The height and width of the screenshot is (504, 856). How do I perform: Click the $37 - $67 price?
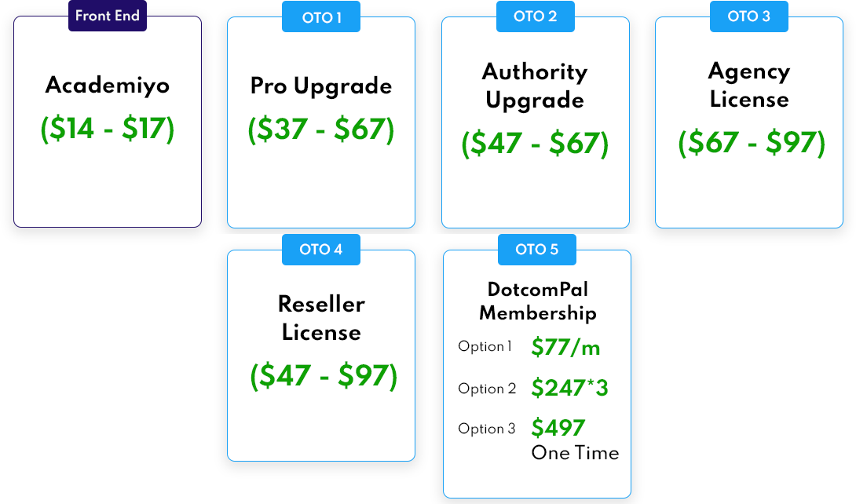click(321, 130)
